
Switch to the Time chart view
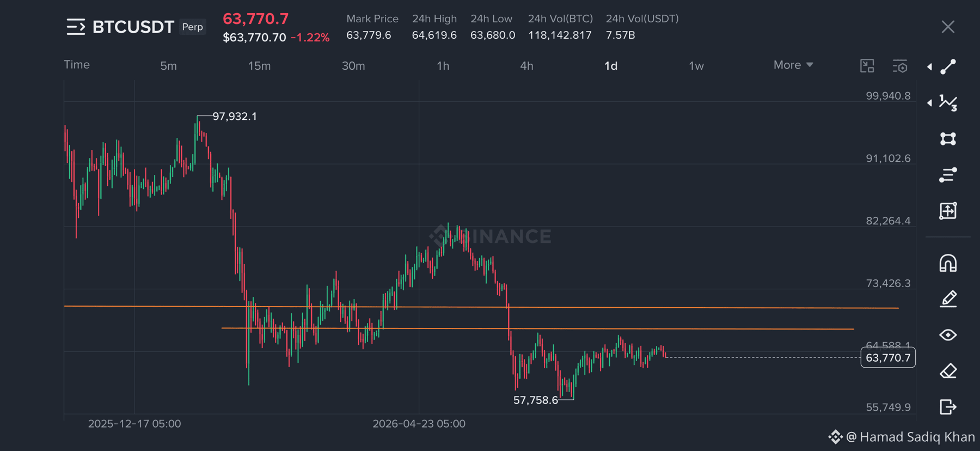(77, 64)
